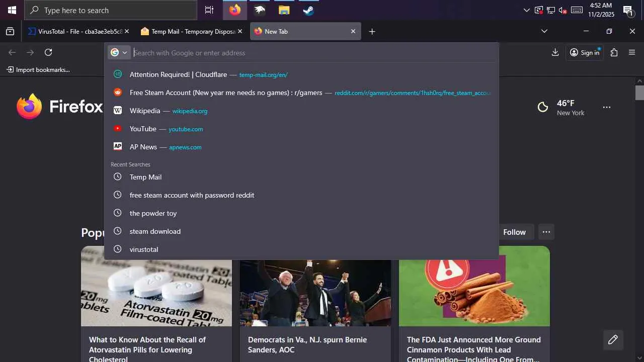Image resolution: width=644 pixels, height=362 pixels.
Task: Click the Follow button
Action: coord(514,232)
